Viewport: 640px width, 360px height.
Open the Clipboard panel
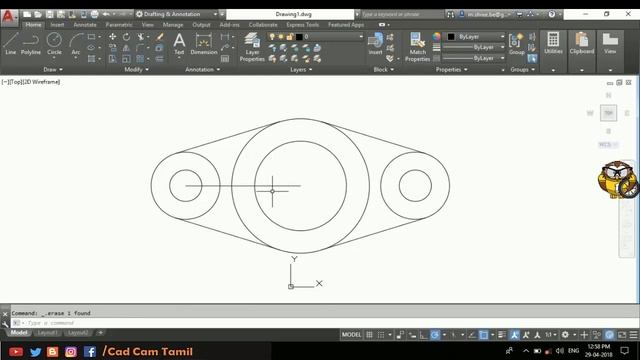tap(582, 44)
